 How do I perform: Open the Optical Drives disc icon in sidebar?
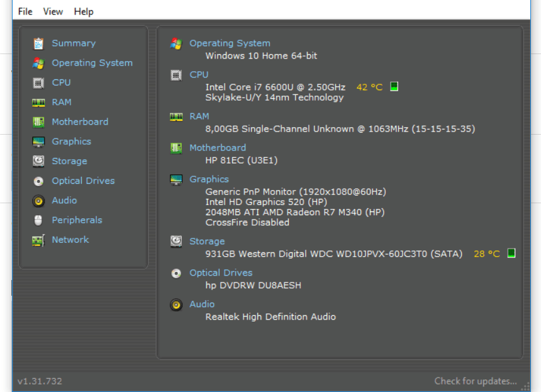pyautogui.click(x=39, y=181)
